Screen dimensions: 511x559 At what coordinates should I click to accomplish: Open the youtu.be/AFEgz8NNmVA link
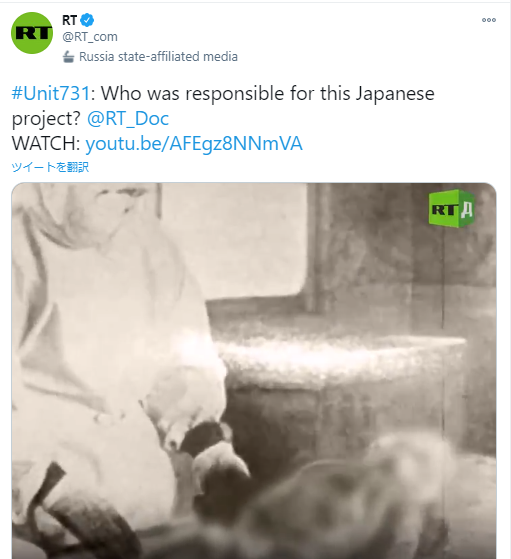(194, 143)
